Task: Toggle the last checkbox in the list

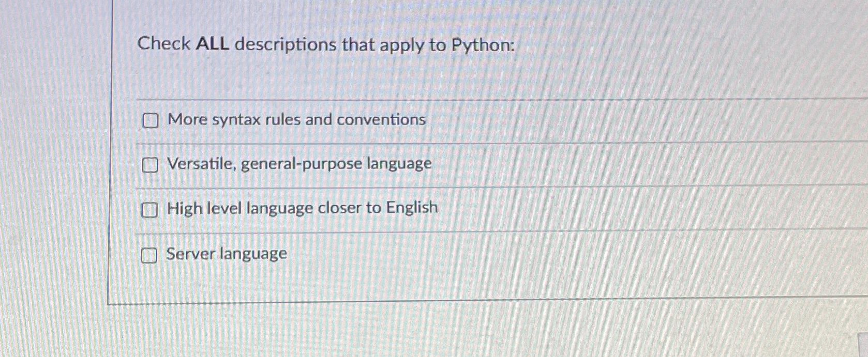Action: (150, 255)
